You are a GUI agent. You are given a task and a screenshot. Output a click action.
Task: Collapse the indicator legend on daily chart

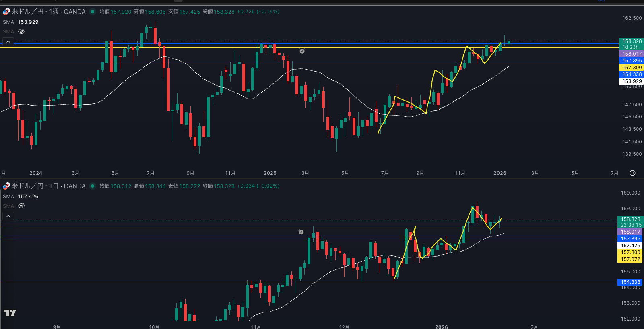pyautogui.click(x=8, y=216)
